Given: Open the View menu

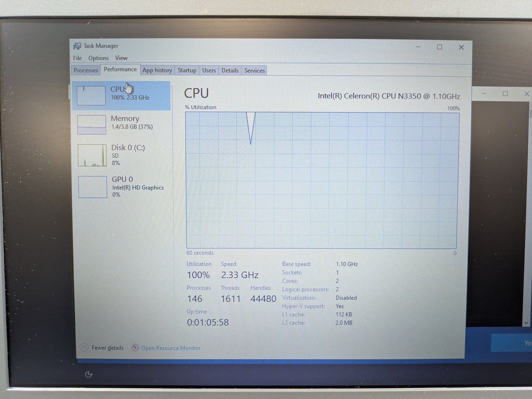Looking at the screenshot, I should coord(121,58).
